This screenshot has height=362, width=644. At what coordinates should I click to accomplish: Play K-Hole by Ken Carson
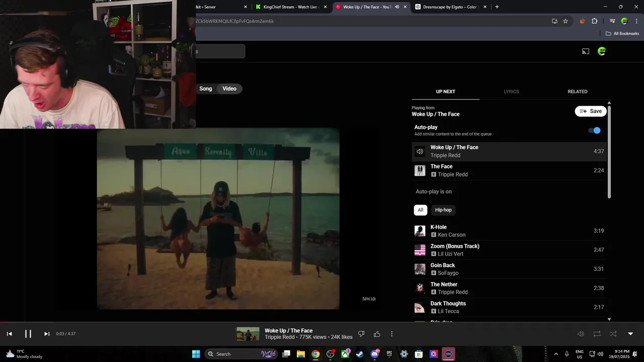(x=509, y=231)
